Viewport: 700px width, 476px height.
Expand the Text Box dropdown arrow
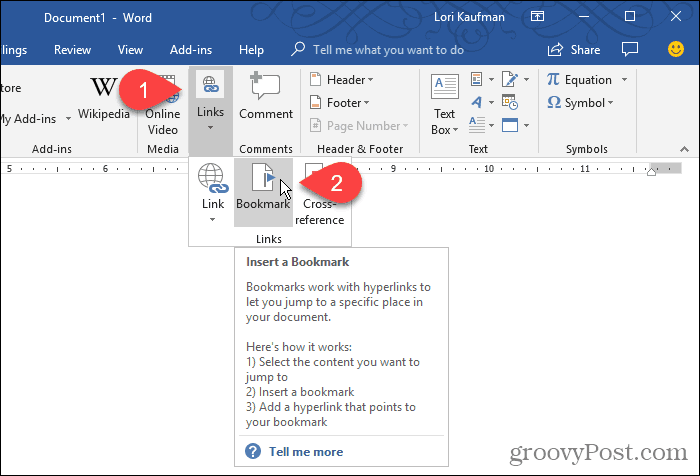[456, 130]
